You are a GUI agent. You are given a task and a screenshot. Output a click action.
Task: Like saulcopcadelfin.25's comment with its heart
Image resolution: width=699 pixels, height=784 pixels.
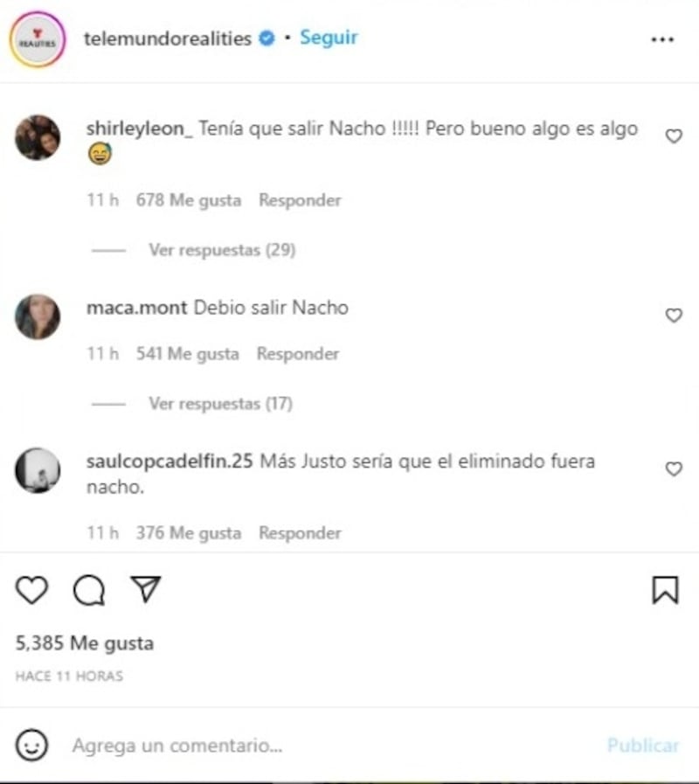[674, 468]
